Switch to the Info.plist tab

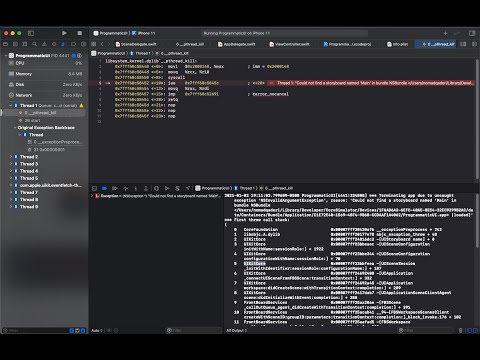coord(398,44)
